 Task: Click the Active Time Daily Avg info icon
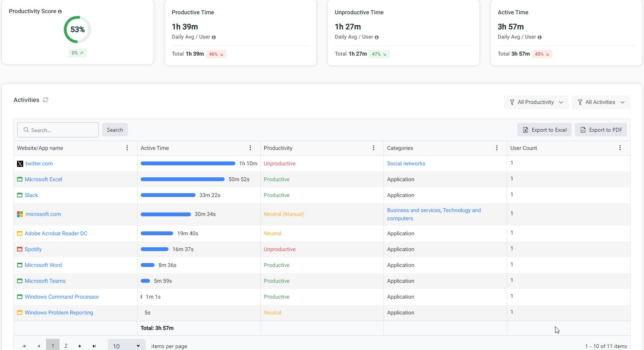pos(540,37)
